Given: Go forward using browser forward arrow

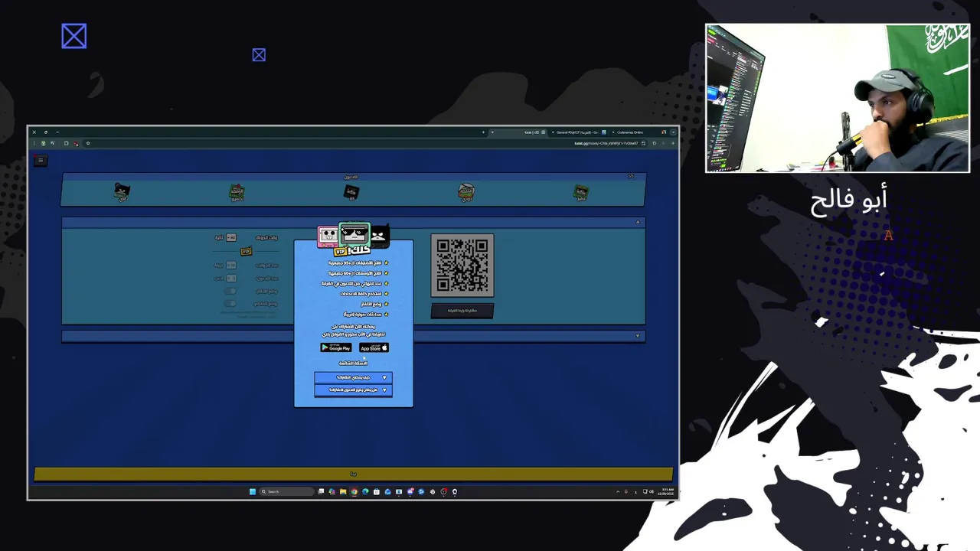Looking at the screenshot, I should 663,143.
